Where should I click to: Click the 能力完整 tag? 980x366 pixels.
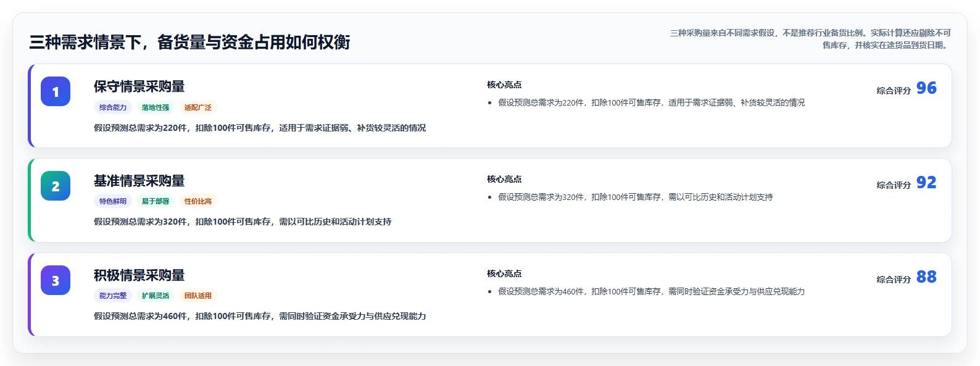[113, 296]
